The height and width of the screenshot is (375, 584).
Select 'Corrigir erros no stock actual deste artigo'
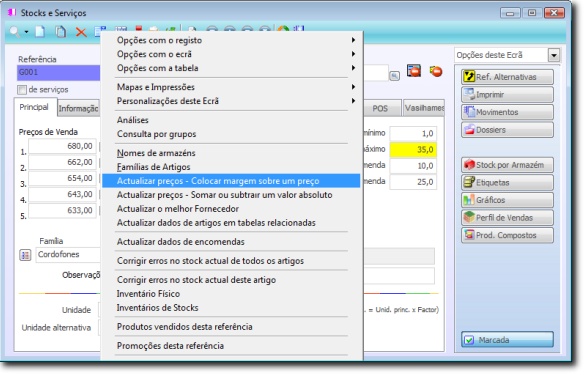click(231, 280)
